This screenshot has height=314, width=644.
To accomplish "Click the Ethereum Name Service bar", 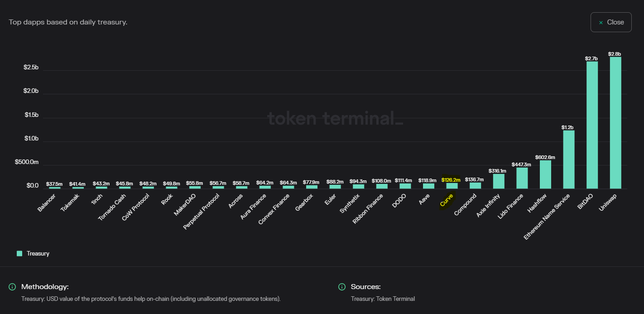I will coord(569,159).
